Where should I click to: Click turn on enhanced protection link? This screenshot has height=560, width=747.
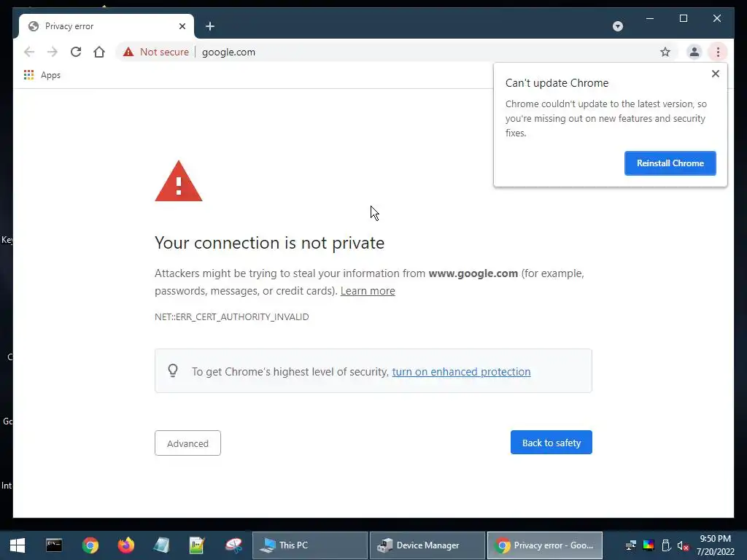(461, 372)
